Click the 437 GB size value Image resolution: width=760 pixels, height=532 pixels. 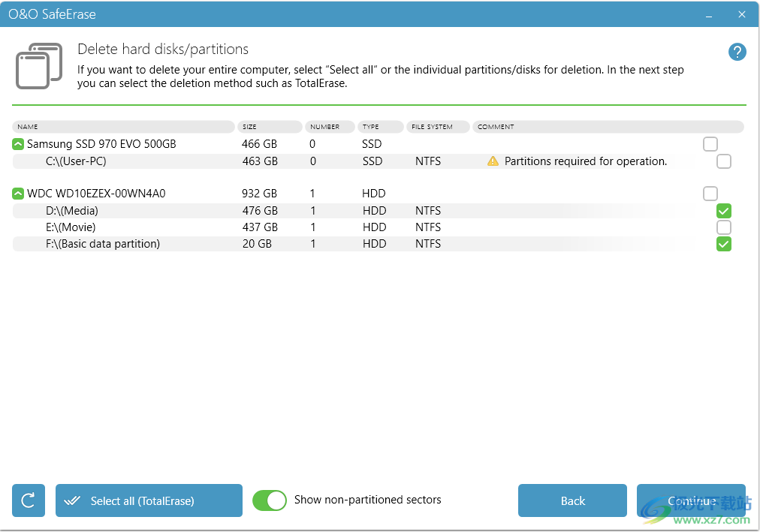260,227
